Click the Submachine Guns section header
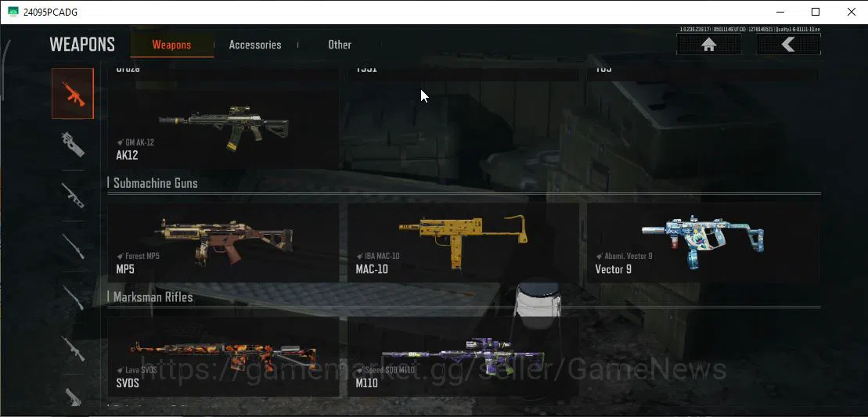Image resolution: width=868 pixels, height=417 pixels. click(156, 183)
